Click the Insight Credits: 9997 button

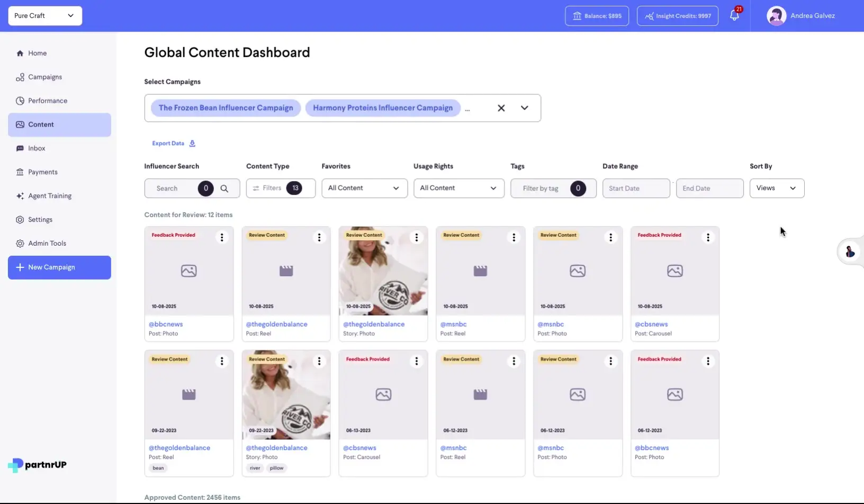(678, 16)
